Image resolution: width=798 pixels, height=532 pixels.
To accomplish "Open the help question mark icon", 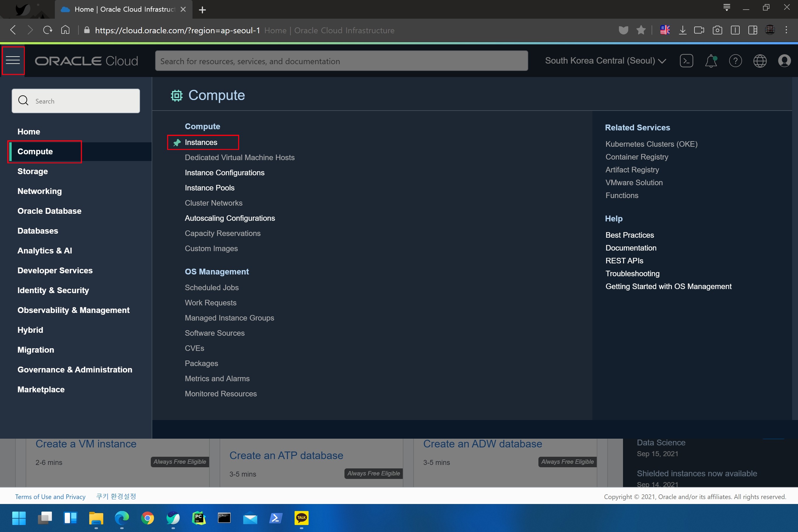I will tap(735, 61).
